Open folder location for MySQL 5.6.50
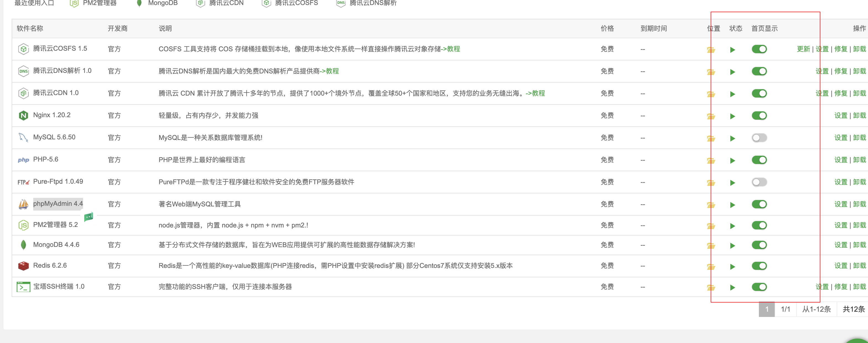Viewport: 868px width, 343px height. [711, 138]
